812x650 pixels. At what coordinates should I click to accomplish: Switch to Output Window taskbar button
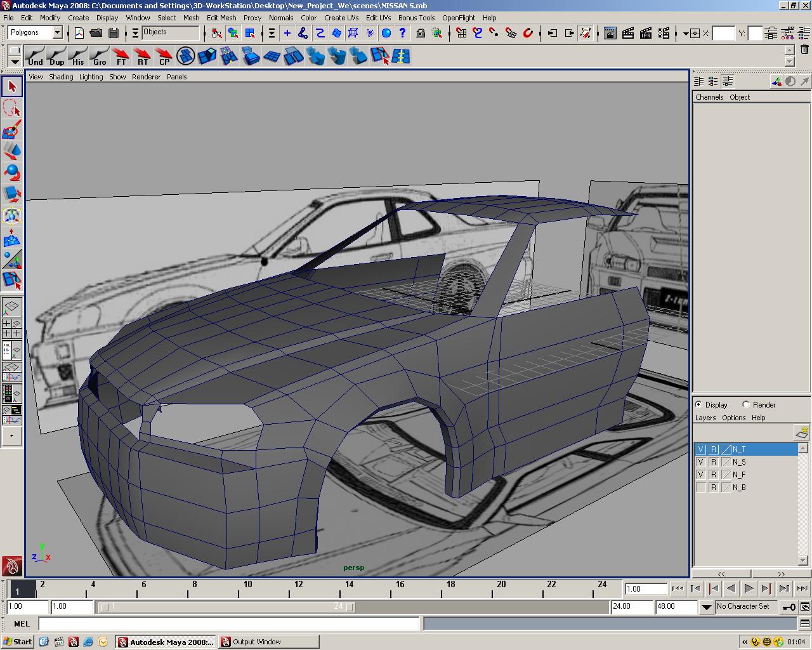[x=268, y=642]
